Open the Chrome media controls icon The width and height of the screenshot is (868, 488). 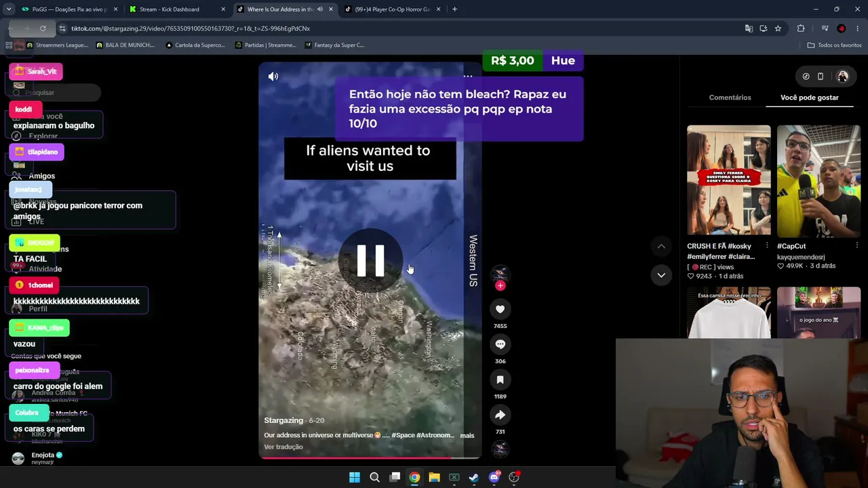click(x=825, y=28)
